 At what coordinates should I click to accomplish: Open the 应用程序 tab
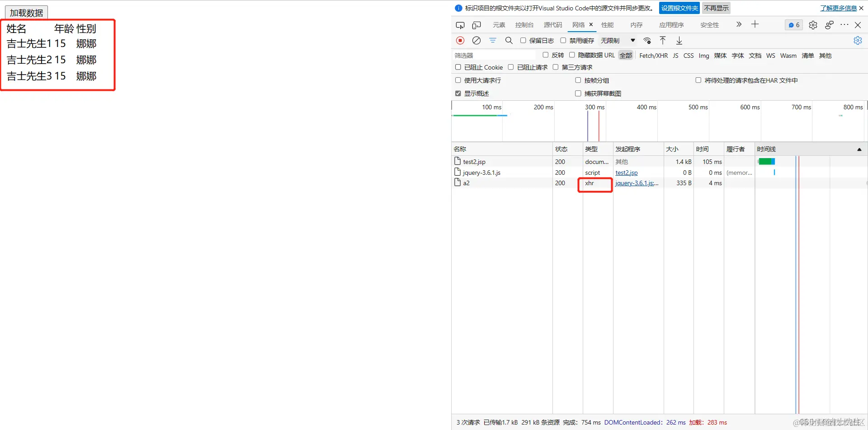pos(671,25)
